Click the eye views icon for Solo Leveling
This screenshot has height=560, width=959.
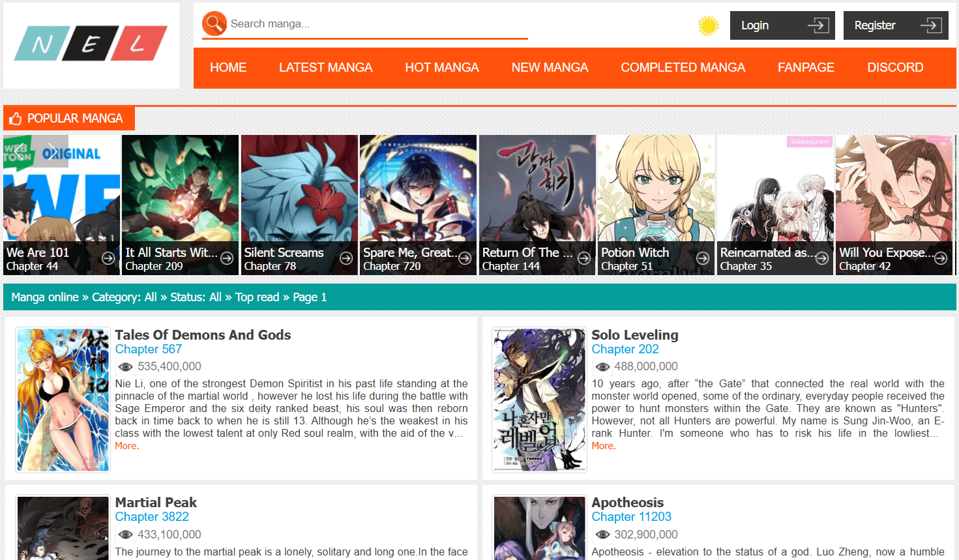click(x=602, y=367)
